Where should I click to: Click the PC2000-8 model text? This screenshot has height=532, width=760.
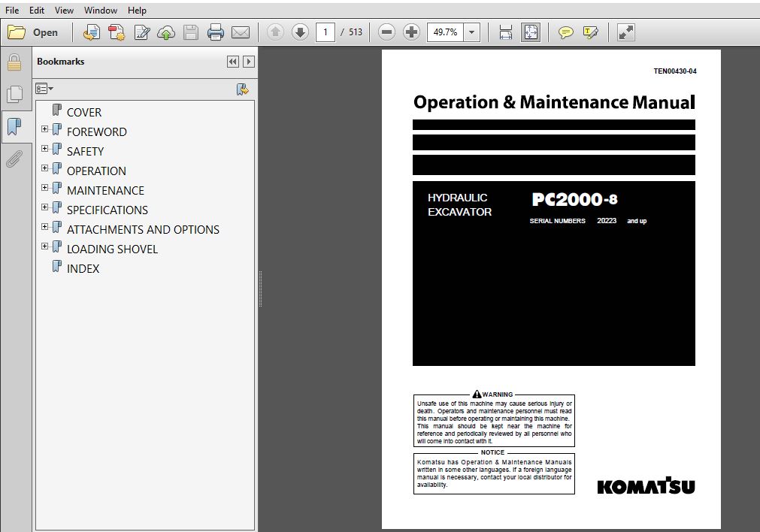click(x=575, y=200)
